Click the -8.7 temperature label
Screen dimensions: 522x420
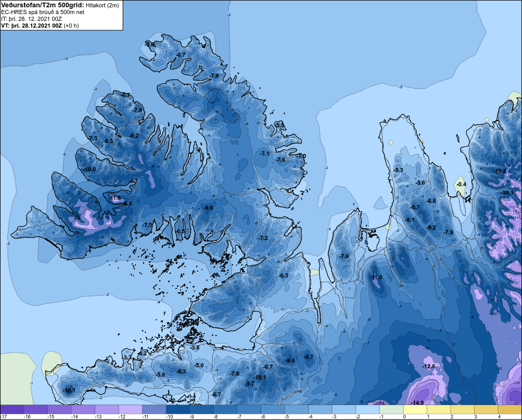[415, 207]
